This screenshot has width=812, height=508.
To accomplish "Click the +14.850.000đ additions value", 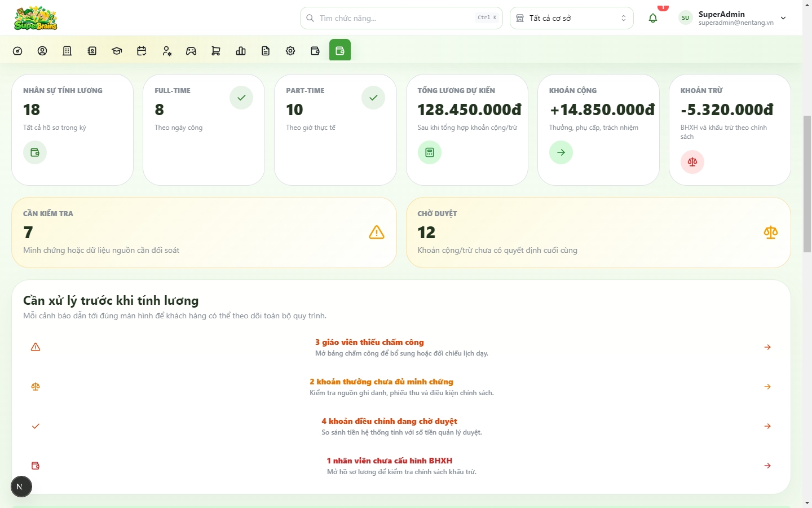I will coord(602,110).
